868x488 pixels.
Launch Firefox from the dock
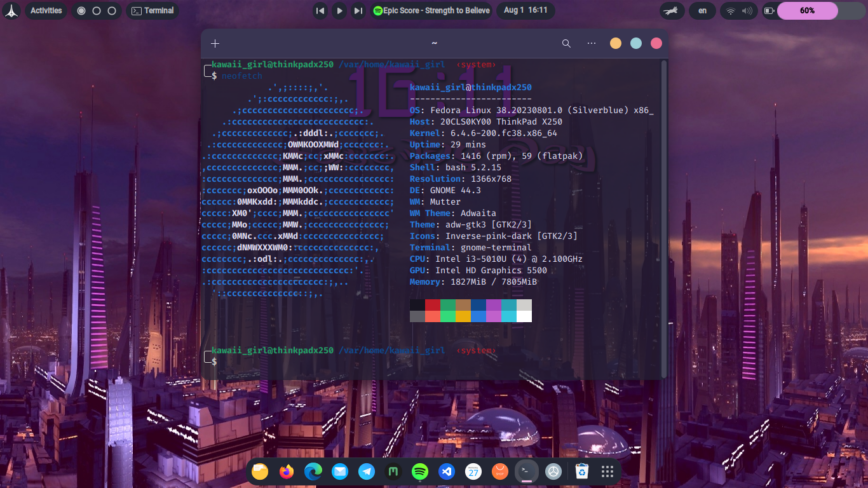pyautogui.click(x=287, y=471)
